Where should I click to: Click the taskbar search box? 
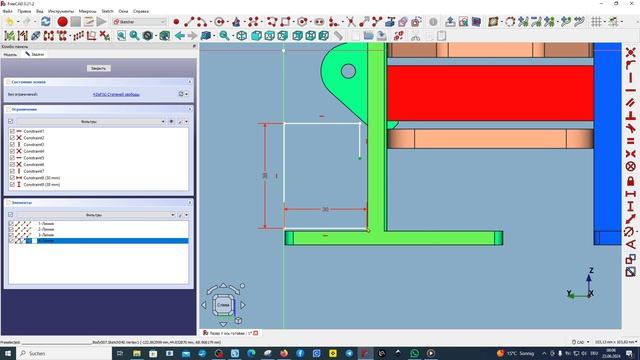point(64,353)
